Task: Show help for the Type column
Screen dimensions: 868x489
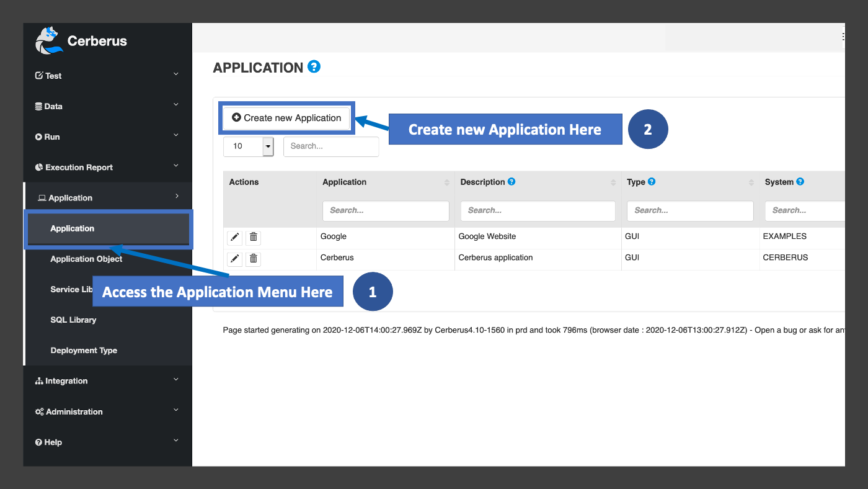Action: pos(652,182)
